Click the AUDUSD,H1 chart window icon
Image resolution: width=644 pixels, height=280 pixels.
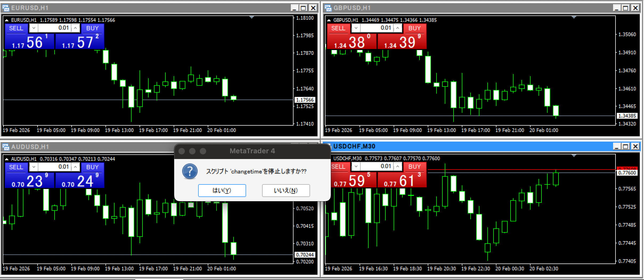6,147
